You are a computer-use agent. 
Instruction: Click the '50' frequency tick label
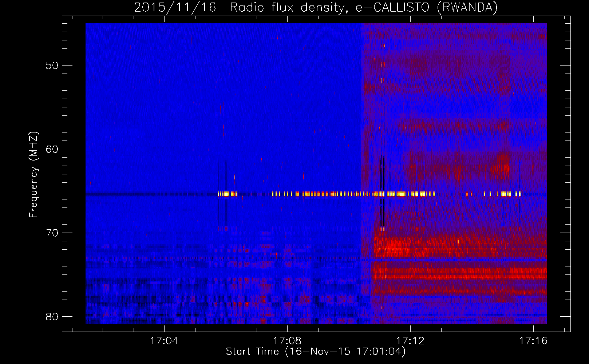pyautogui.click(x=52, y=66)
